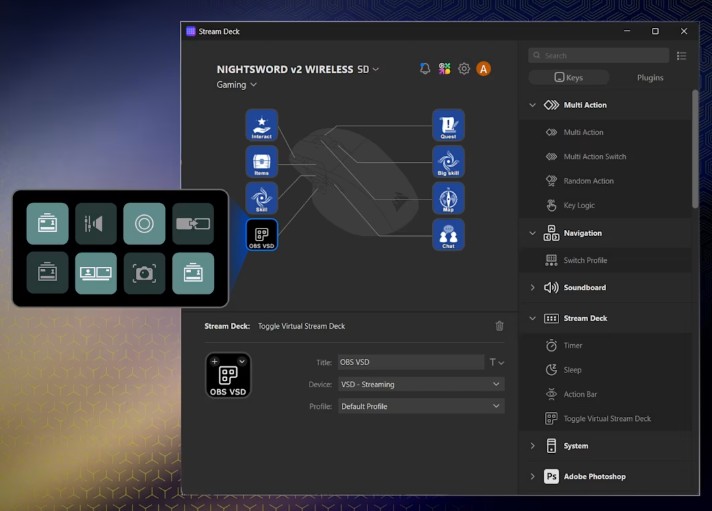
Task: Select the Map key icon
Action: (448, 198)
